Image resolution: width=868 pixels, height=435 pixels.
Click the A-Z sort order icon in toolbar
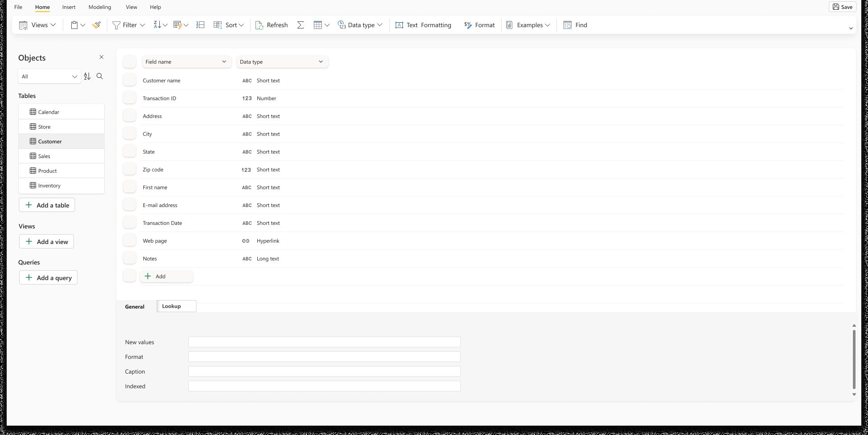tap(157, 25)
